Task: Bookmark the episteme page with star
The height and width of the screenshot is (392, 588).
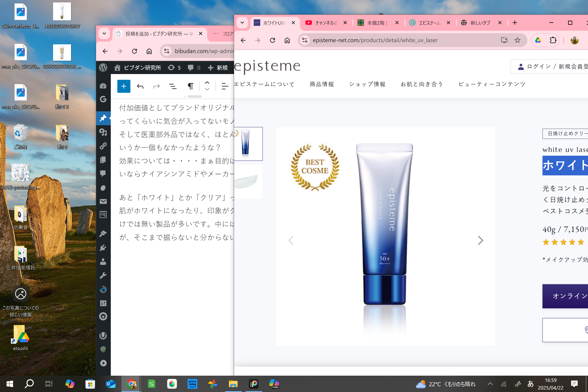Action: click(517, 40)
